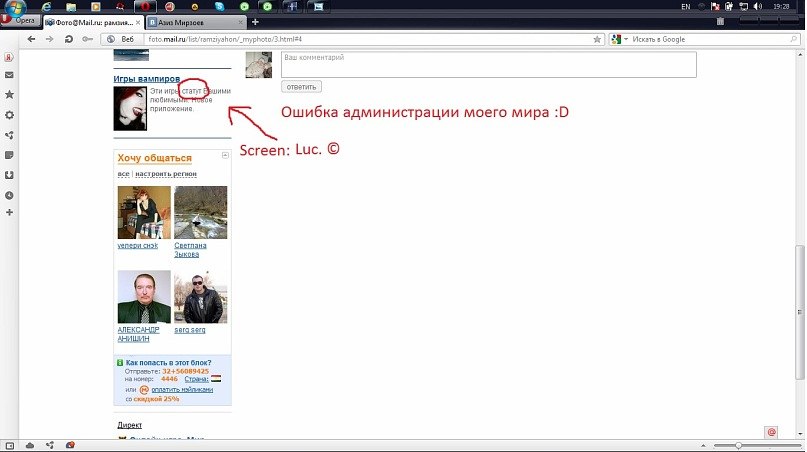Go forward to the next page

point(49,39)
